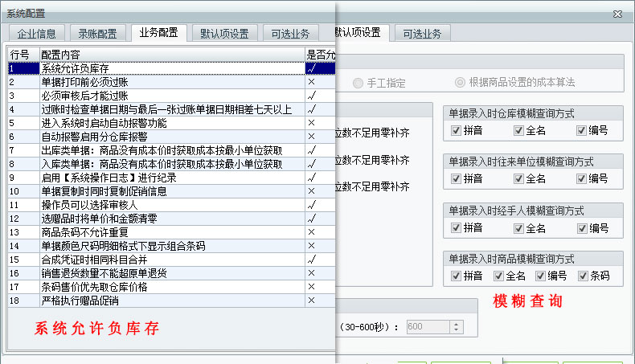Click X mark for 严格执行赠品促销

(x=311, y=301)
